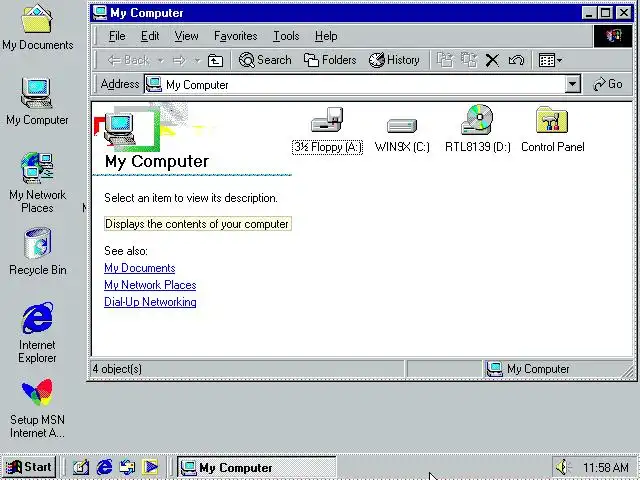
Task: Click the Copy To toolbar icon
Action: click(469, 60)
